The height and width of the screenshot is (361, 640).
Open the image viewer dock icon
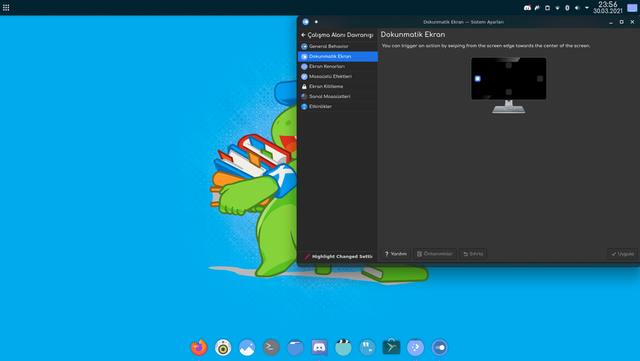pyautogui.click(x=247, y=348)
